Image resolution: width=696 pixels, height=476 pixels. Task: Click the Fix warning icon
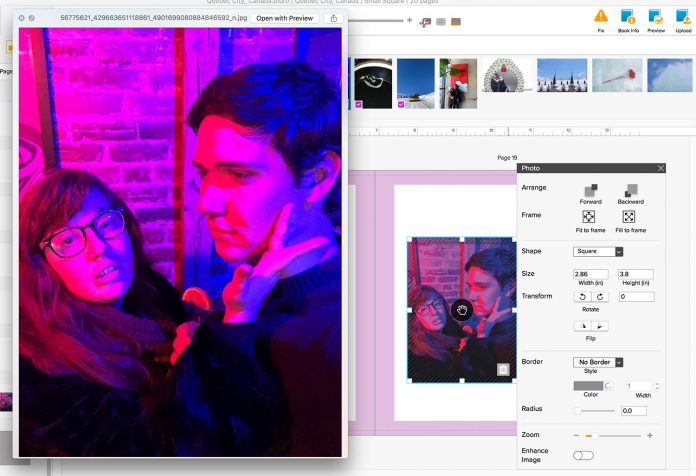pos(601,17)
